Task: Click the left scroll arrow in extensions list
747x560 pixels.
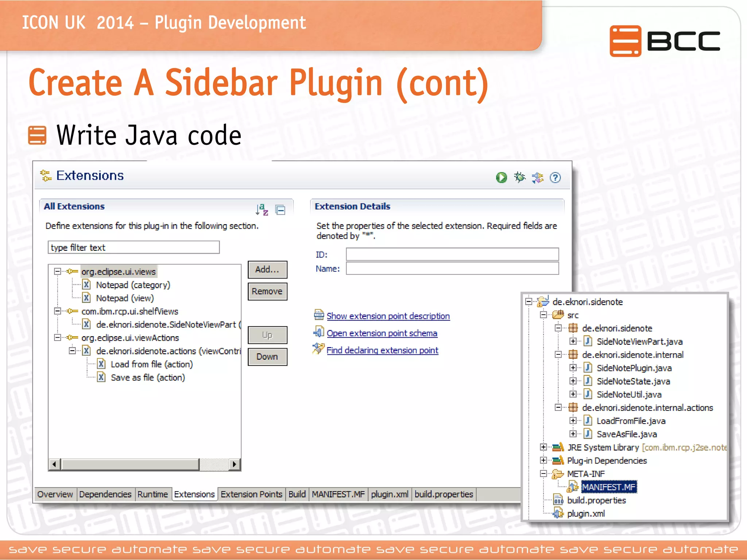Action: click(x=55, y=464)
